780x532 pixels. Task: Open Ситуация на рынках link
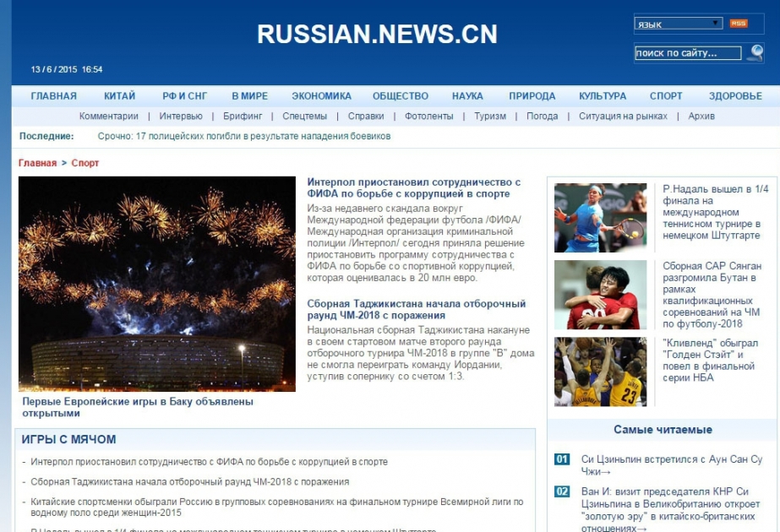pyautogui.click(x=623, y=117)
